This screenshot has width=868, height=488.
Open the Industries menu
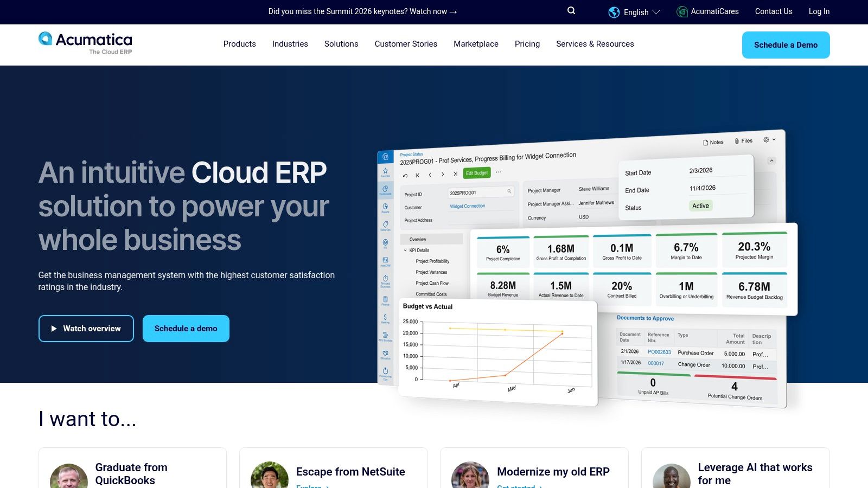tap(290, 44)
